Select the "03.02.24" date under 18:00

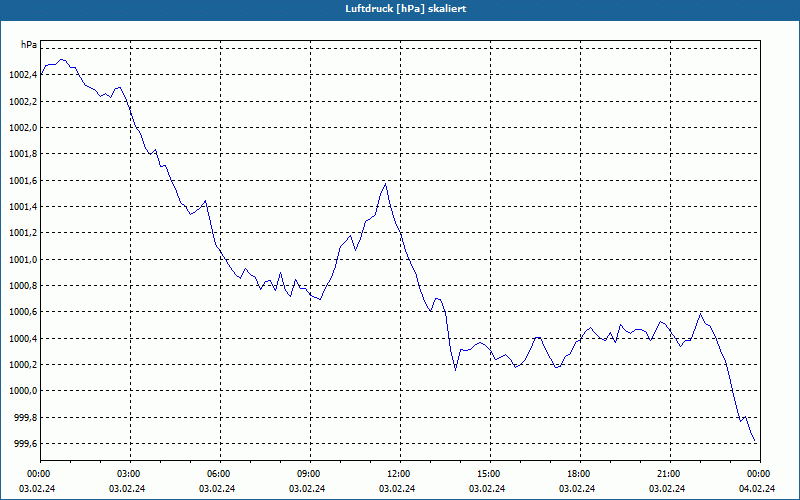pyautogui.click(x=577, y=488)
